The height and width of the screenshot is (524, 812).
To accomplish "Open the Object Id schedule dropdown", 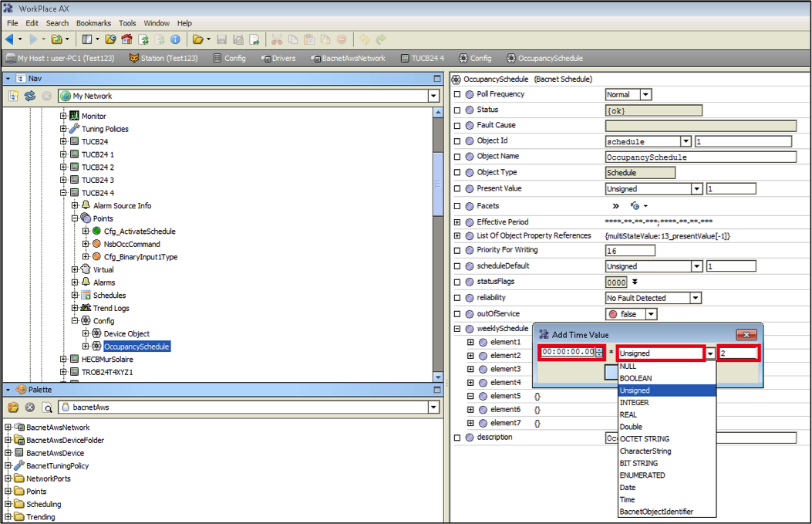I will click(x=686, y=141).
